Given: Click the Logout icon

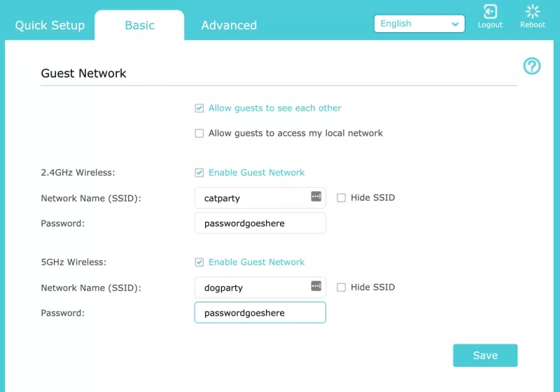Looking at the screenshot, I should pos(490,11).
